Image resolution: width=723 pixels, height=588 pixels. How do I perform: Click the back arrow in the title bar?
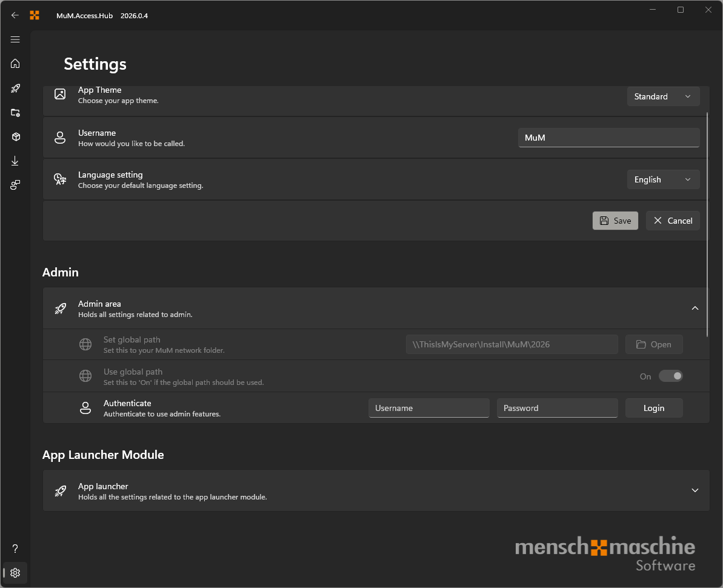[x=15, y=15]
